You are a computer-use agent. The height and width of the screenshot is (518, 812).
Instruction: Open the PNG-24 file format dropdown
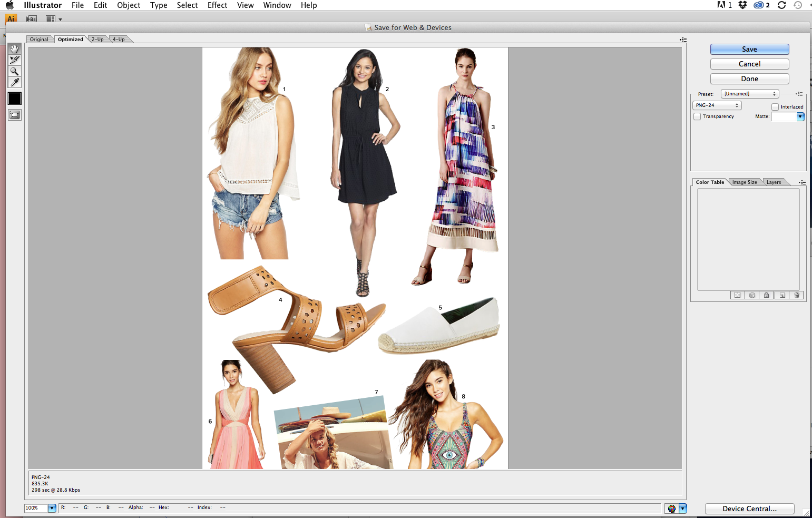[x=717, y=105]
